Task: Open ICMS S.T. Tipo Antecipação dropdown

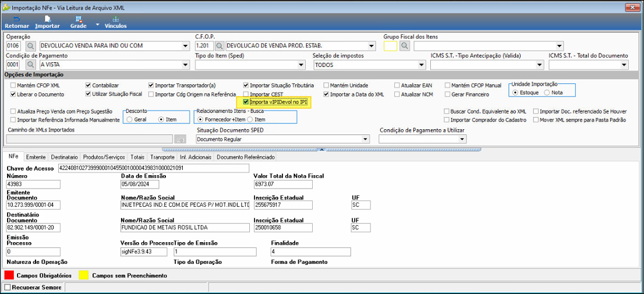Action: click(540, 65)
